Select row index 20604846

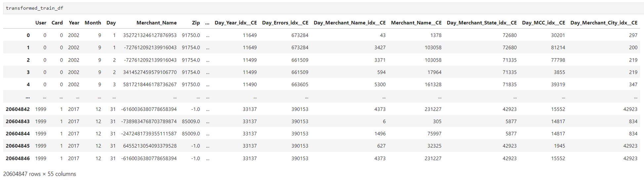click(x=18, y=159)
